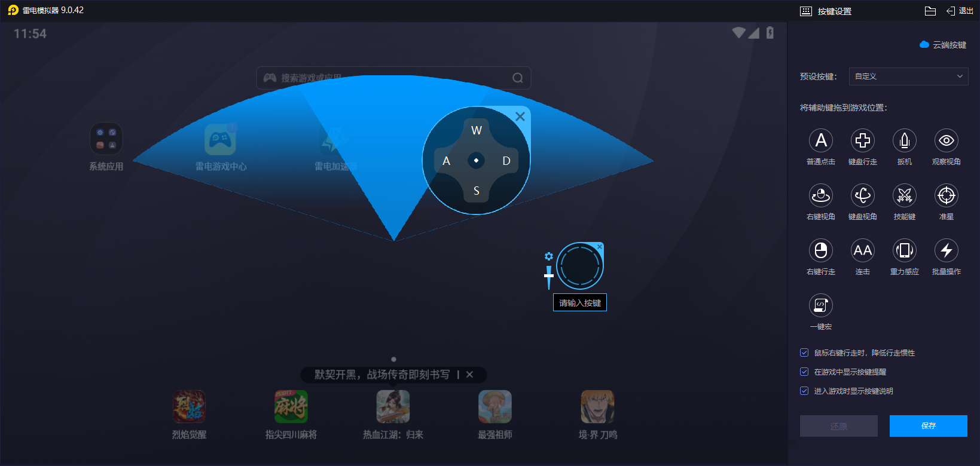Select the 技能键 skill key tool

(x=905, y=195)
